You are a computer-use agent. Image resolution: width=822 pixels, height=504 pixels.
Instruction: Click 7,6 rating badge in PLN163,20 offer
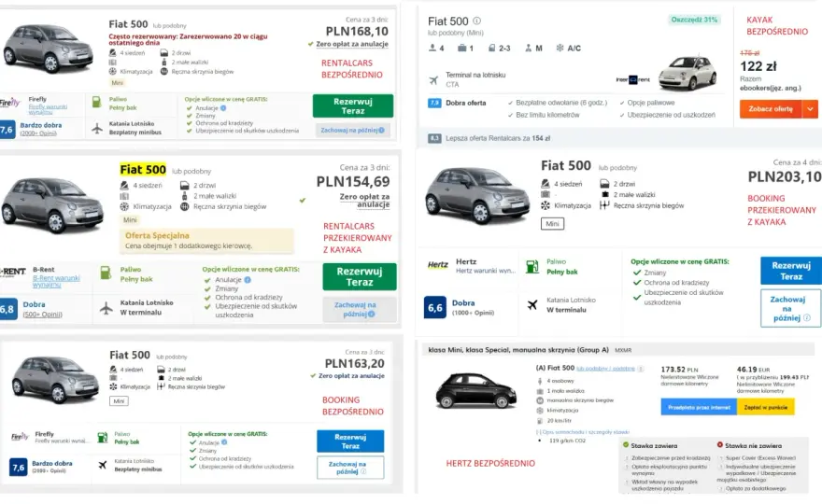click(19, 467)
